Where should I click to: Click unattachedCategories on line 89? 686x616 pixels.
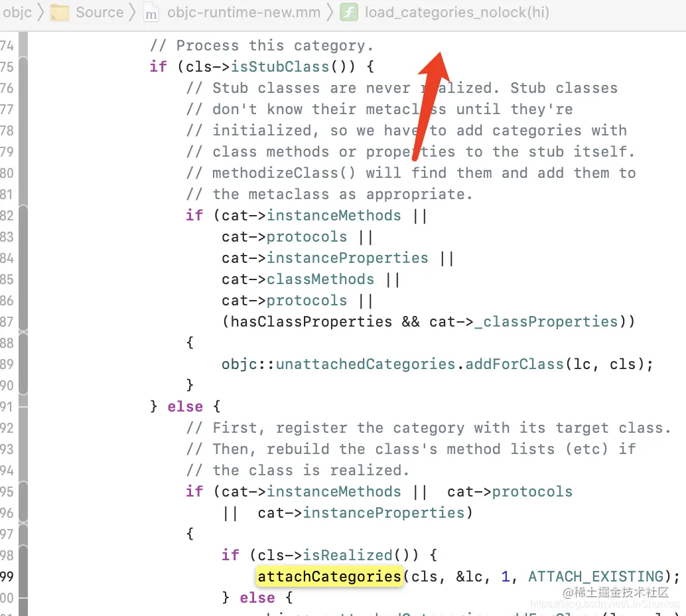(x=366, y=364)
